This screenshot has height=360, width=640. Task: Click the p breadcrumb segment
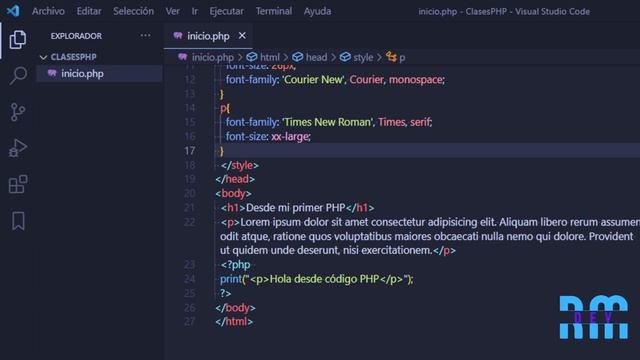(402, 58)
